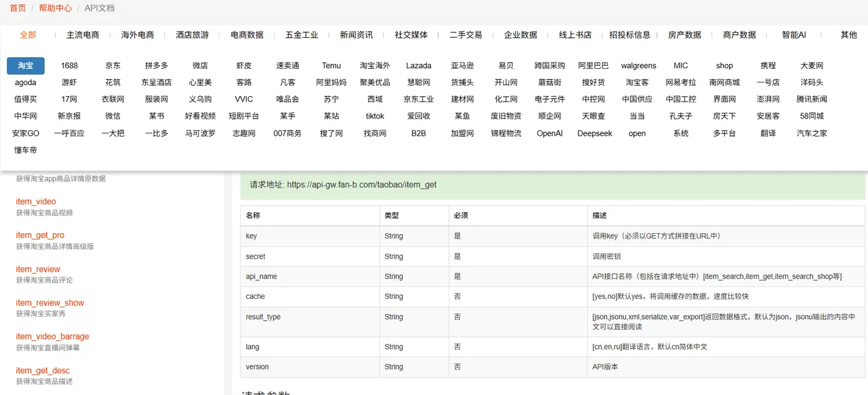
Task: Select the tiktok platform link
Action: coord(374,115)
